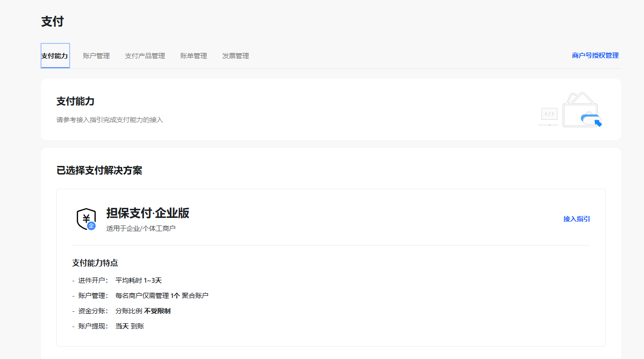Screen dimensions: 644x359
Task: Click the 适用于企业/个体工商户 subtitle
Action: tap(141, 228)
